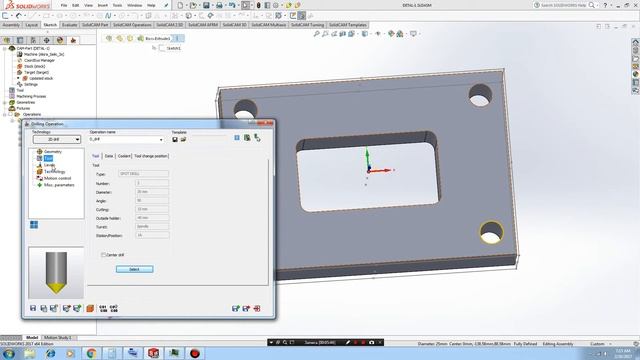Expand the Geometries node in CAM tree
Viewport: 640px width, 360px height.
click(x=4, y=102)
